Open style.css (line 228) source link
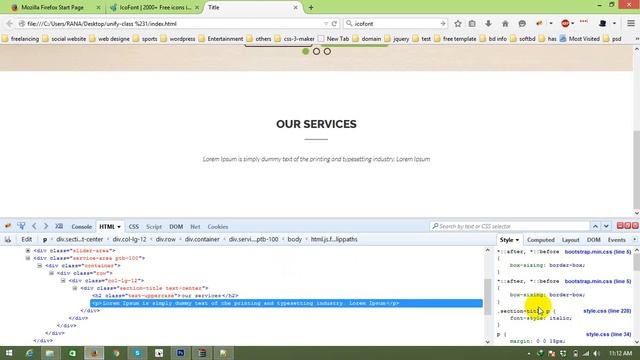This screenshot has height=360, width=640. (607, 311)
